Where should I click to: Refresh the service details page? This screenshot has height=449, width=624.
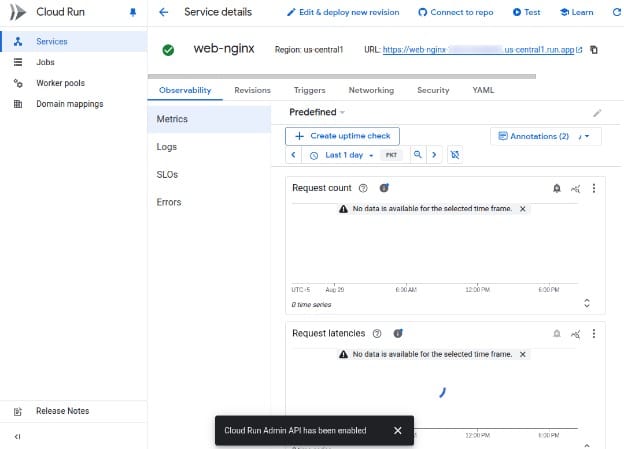click(x=617, y=12)
